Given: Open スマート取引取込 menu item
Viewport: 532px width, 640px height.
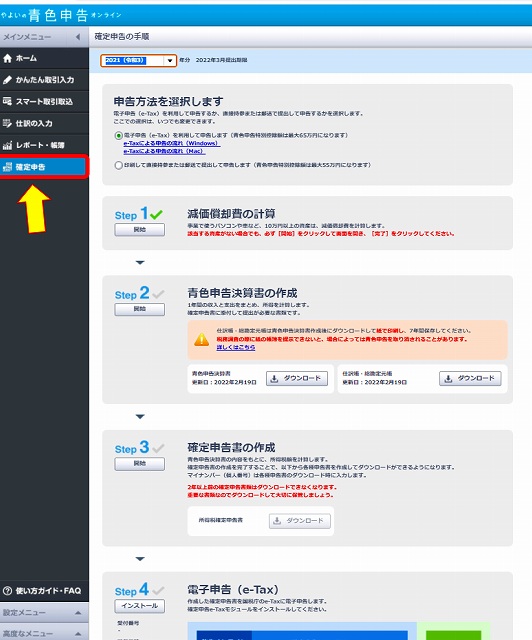Looking at the screenshot, I should pos(44,102).
